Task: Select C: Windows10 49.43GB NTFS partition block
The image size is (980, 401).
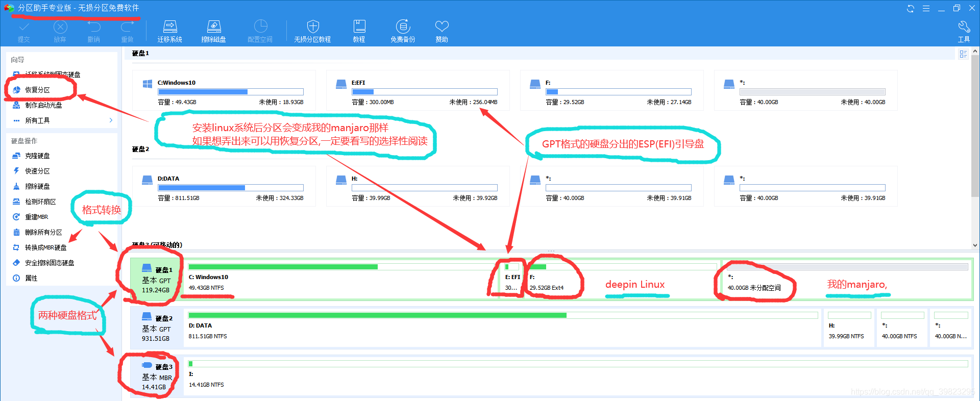Action: coord(341,279)
